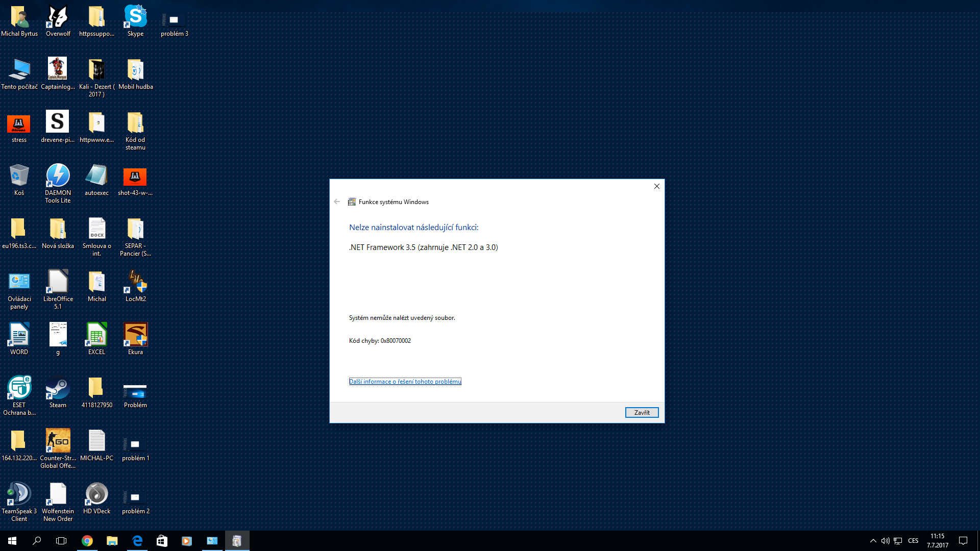Image resolution: width=980 pixels, height=551 pixels.
Task: Open Windows Start menu
Action: [x=12, y=541]
